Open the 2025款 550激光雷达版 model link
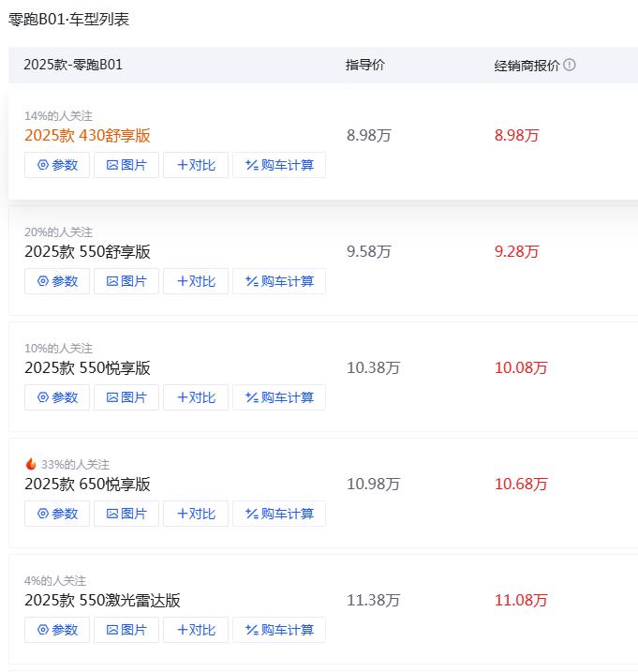The image size is (638, 672). point(102,601)
